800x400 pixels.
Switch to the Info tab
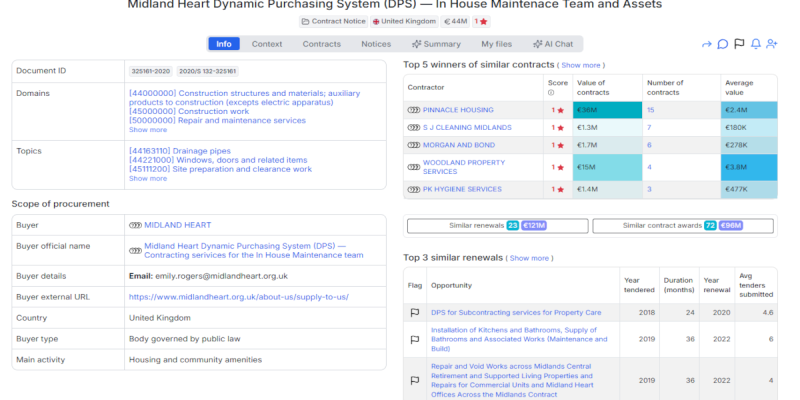tap(224, 44)
